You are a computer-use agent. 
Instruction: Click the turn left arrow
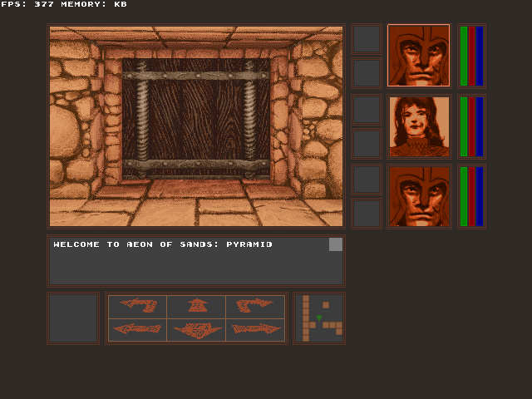[x=137, y=306]
